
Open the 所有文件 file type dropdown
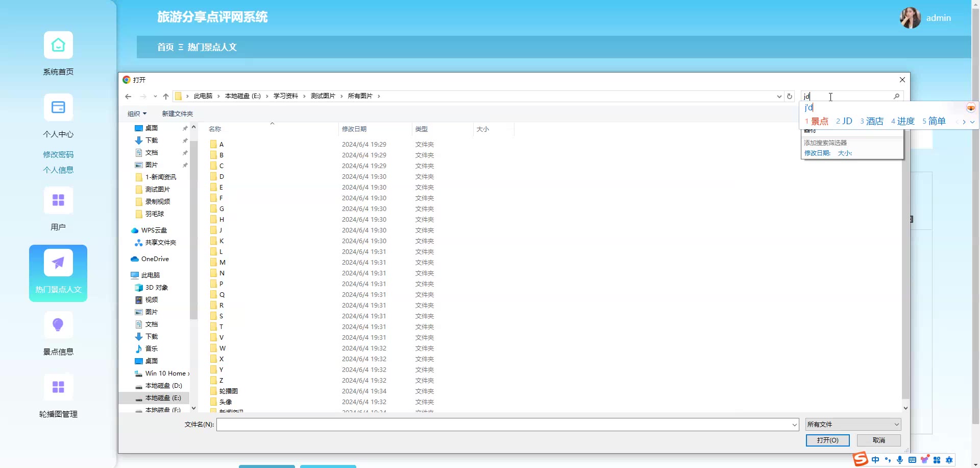[x=853, y=425]
